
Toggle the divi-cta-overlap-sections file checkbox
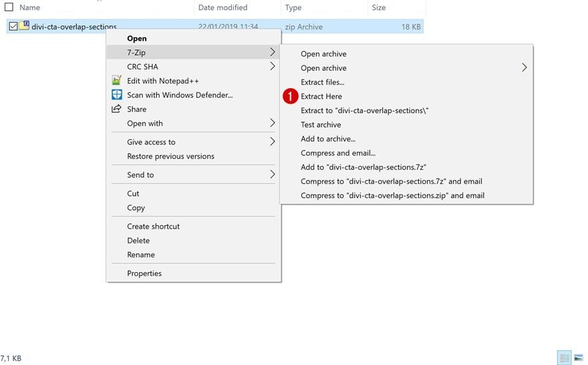point(13,27)
